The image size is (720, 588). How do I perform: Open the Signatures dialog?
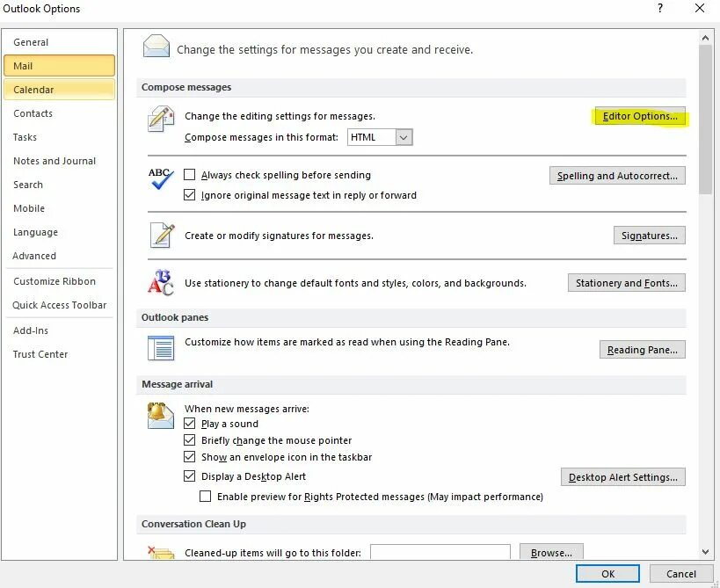click(650, 236)
